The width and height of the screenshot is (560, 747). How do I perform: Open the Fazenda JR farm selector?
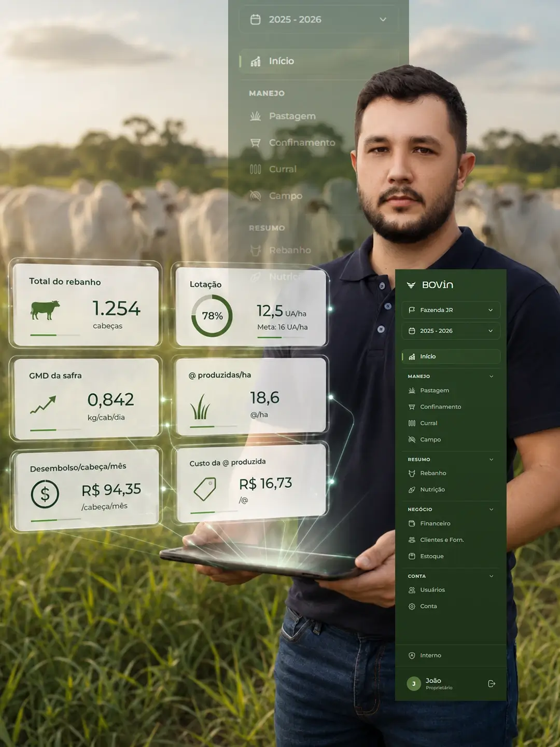click(451, 310)
